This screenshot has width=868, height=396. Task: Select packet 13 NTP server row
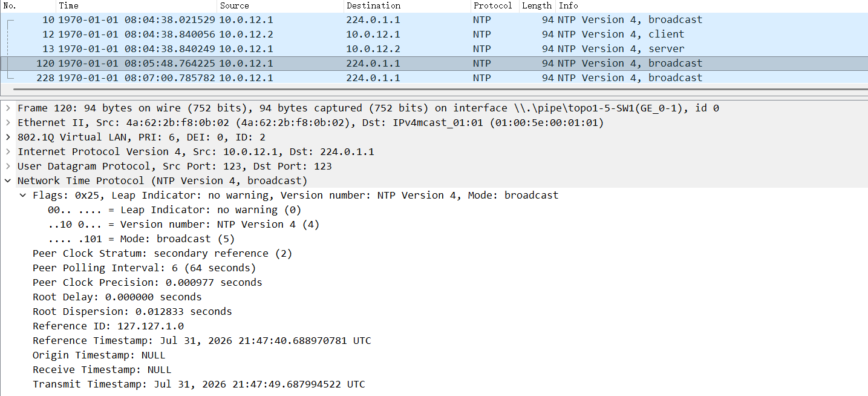434,48
